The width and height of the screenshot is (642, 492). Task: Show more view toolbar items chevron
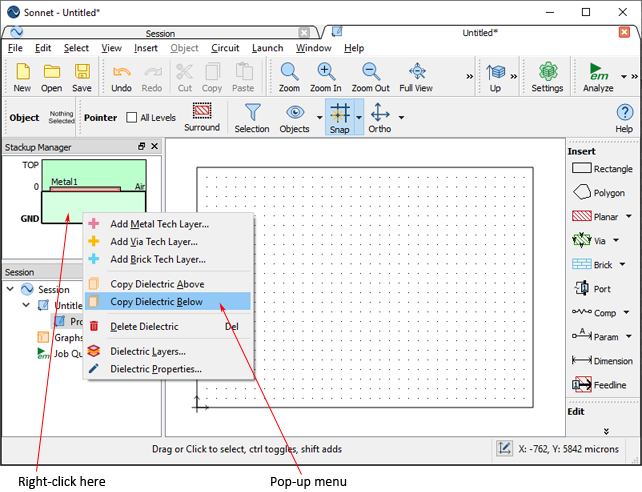[469, 77]
